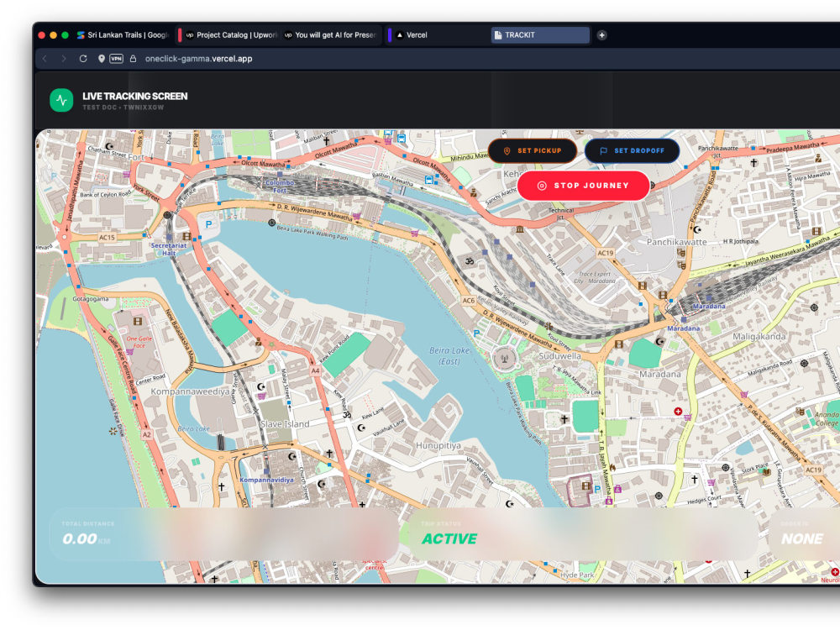Click the Set Pickup button

[x=533, y=151]
